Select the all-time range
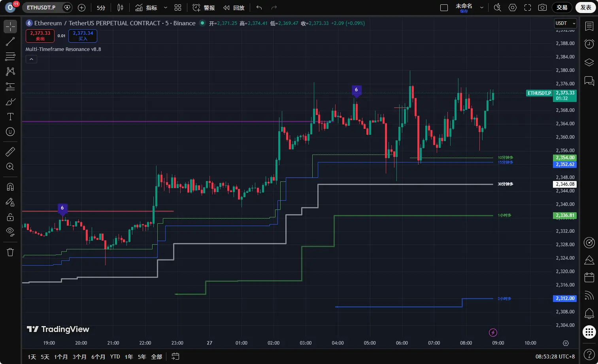Image resolution: width=598 pixels, height=364 pixels. point(157,356)
